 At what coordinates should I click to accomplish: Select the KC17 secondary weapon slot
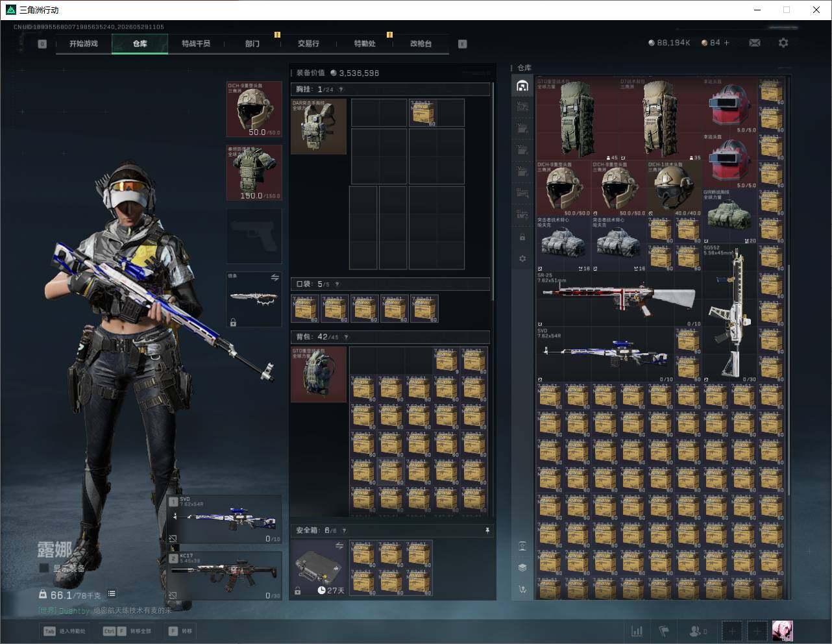coord(225,576)
